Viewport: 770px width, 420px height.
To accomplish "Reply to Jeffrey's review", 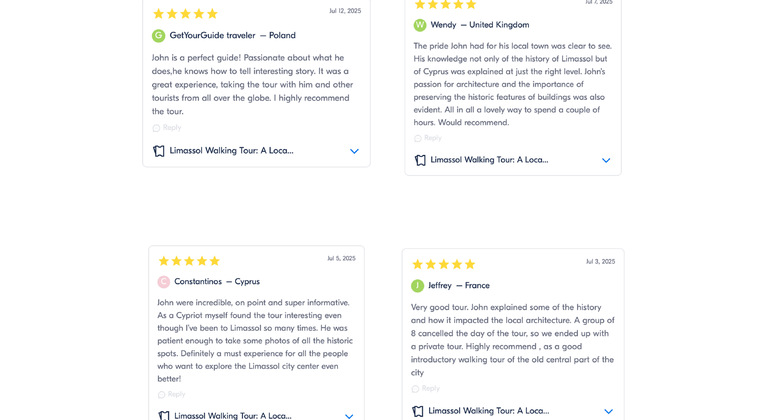I will [426, 389].
